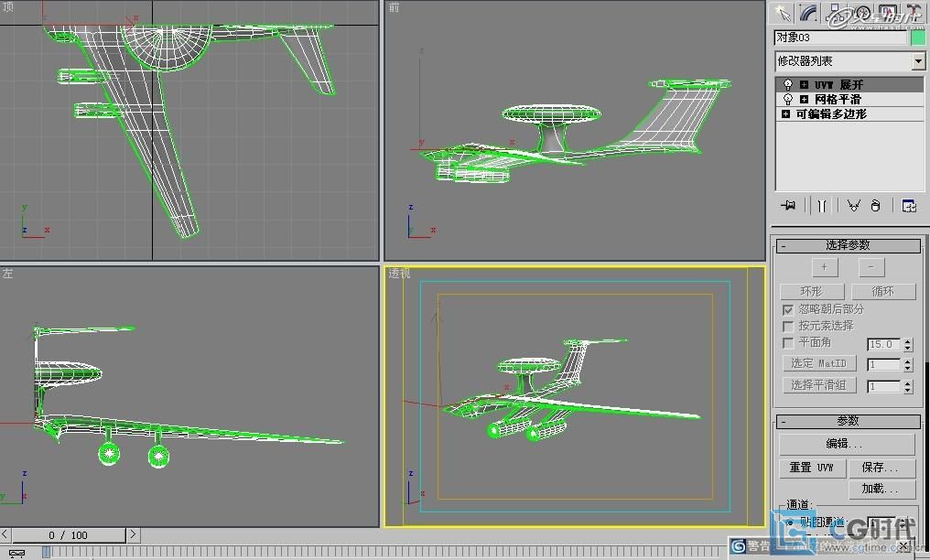Click the timeline previous frame arrow
This screenshot has width=930, height=560.
click(5, 534)
